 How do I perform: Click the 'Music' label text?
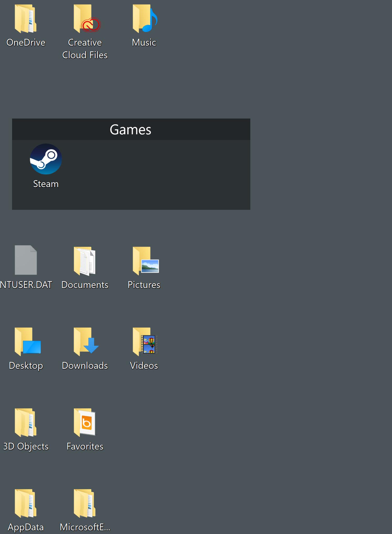144,42
